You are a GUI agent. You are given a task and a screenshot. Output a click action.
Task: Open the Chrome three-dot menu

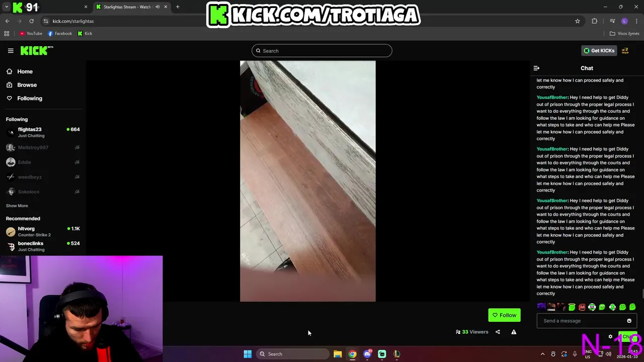tap(636, 21)
